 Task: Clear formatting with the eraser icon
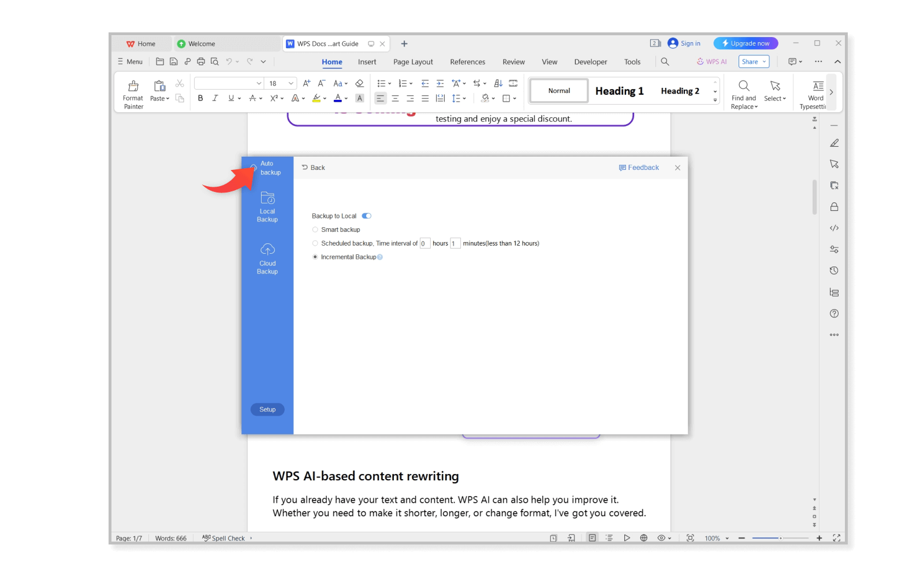359,83
